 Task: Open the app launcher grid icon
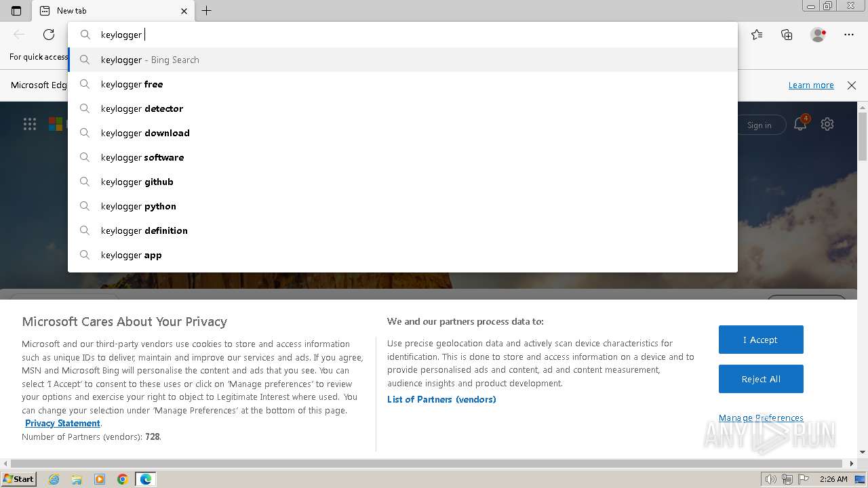[x=30, y=124]
